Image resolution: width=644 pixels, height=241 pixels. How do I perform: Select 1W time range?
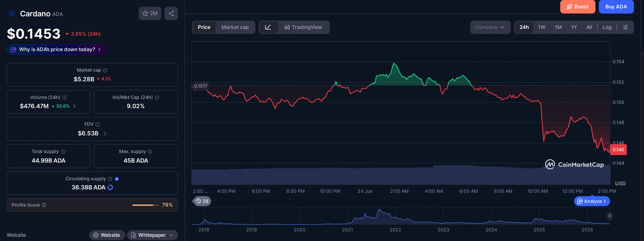click(x=542, y=27)
